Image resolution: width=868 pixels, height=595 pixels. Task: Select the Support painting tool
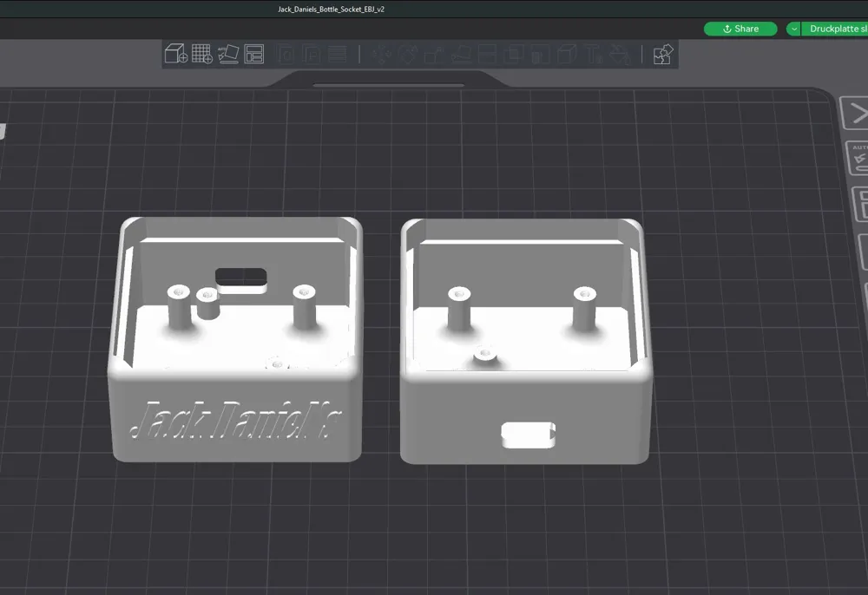540,54
